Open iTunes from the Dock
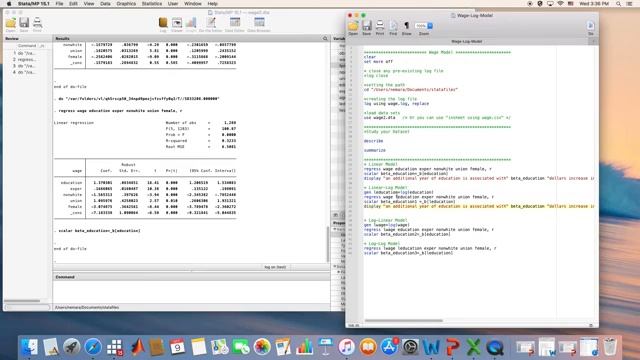Screen dimensions: 640x360 click(347, 347)
